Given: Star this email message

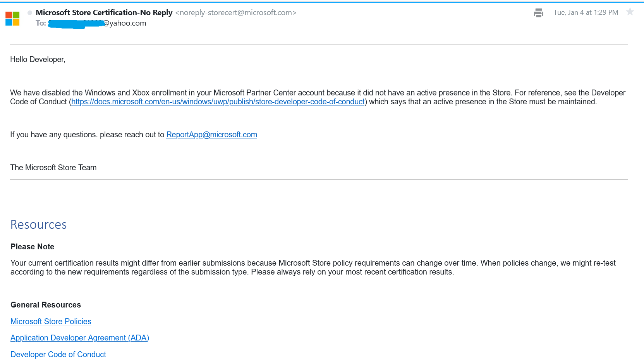Looking at the screenshot, I should [x=630, y=12].
